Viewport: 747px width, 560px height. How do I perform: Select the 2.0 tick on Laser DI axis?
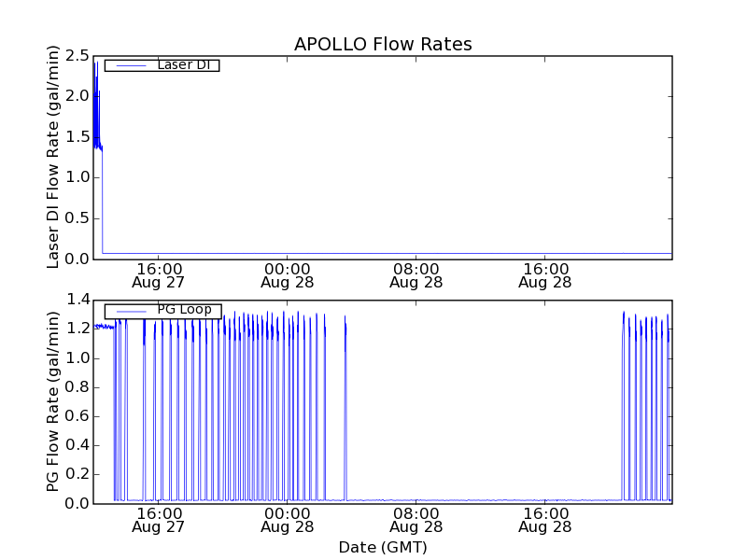(x=78, y=96)
